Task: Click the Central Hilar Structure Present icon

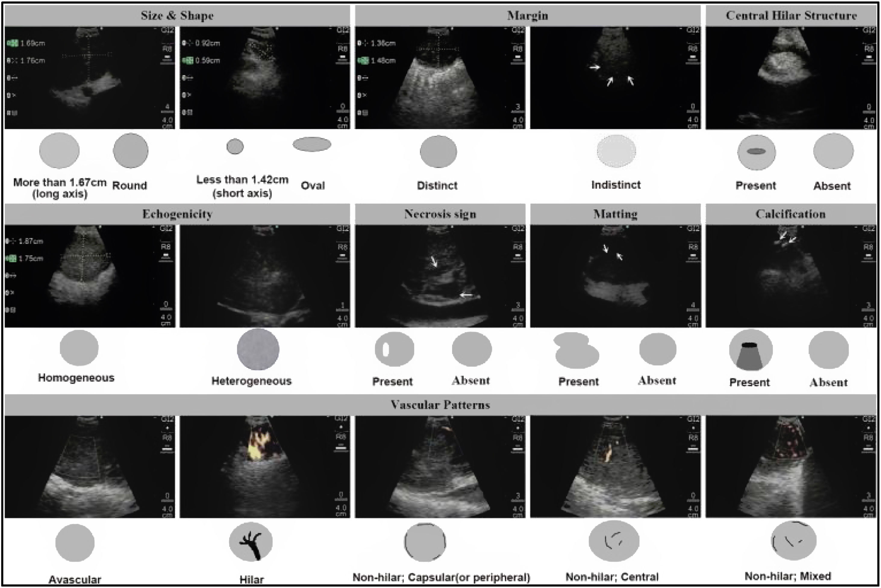Action: tap(756, 152)
